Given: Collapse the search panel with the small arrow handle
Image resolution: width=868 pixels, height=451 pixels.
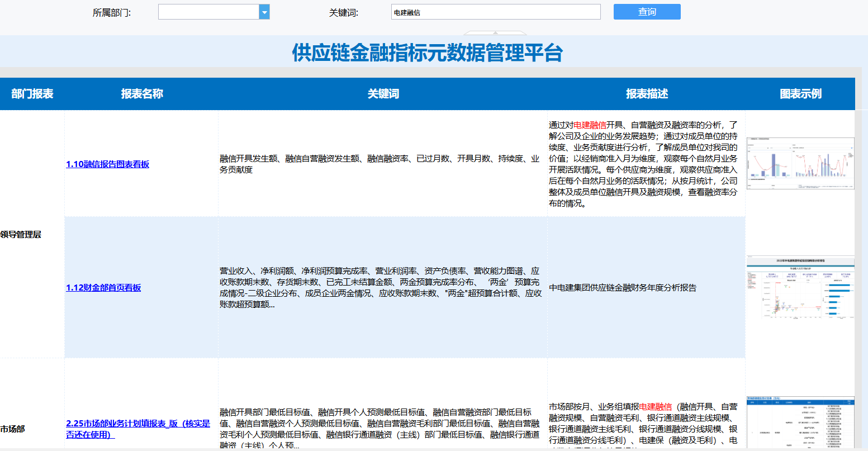Looking at the screenshot, I should coord(495,33).
